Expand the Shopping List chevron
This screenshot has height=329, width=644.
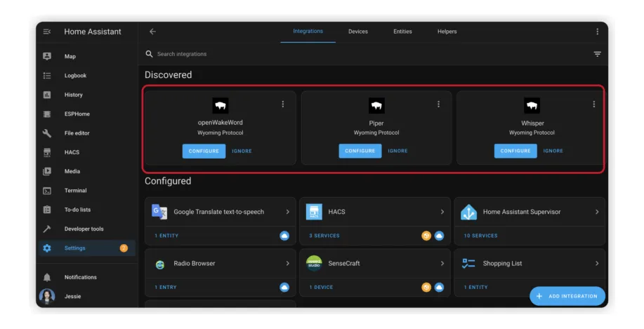coord(597,263)
